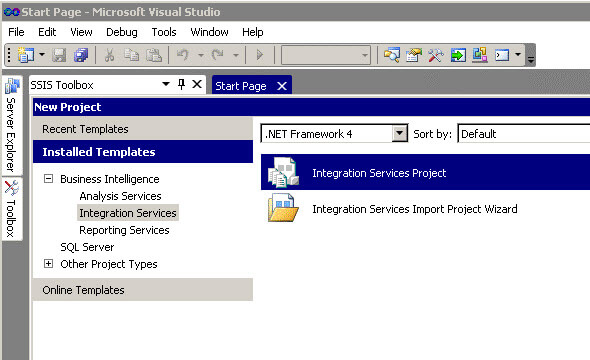This screenshot has width=590, height=360.
Task: Click the Save All toolbar icon
Action: (81, 55)
